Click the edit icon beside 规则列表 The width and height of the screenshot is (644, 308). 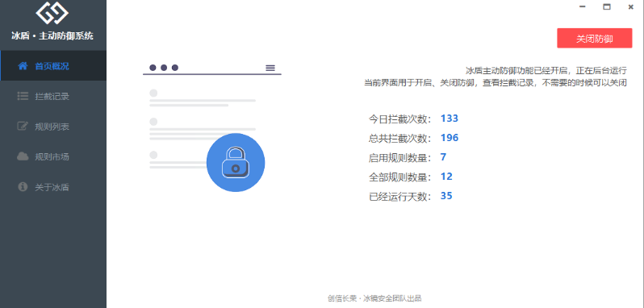[23, 127]
